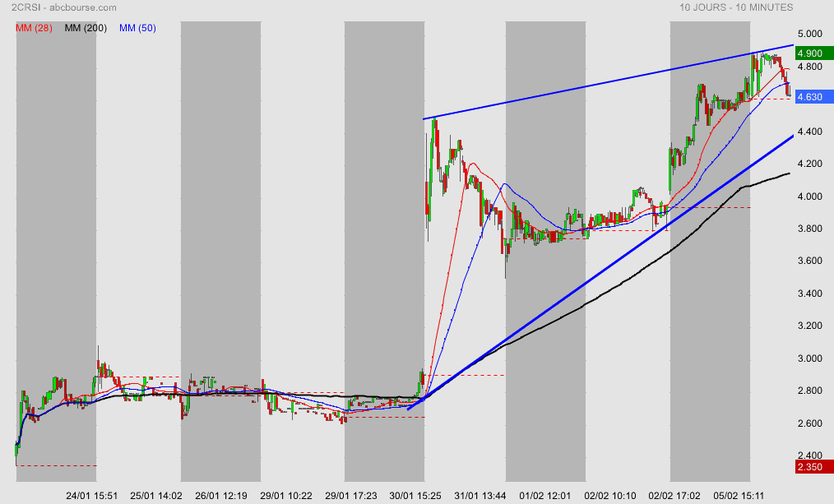Click the MM (50) legend label
The image size is (834, 504).
(137, 28)
